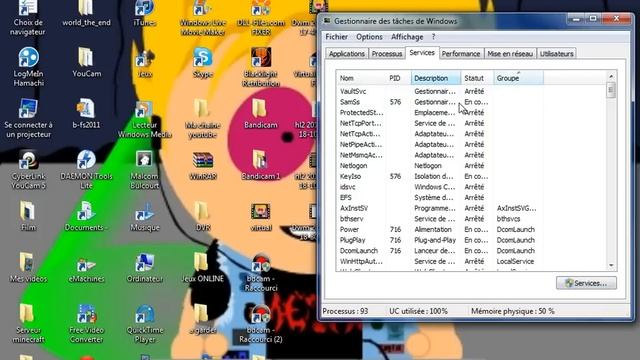The height and width of the screenshot is (360, 640).
Task: Click the Services... button
Action: click(x=586, y=283)
